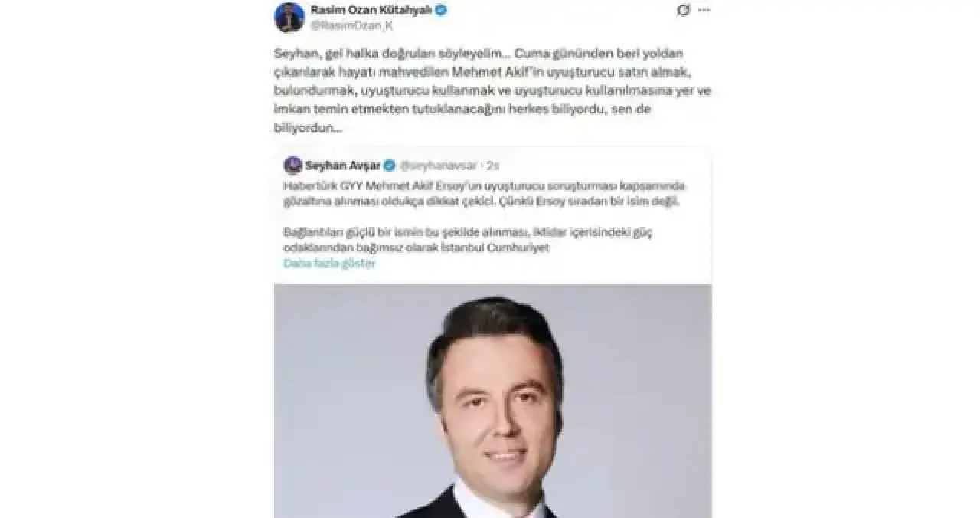Click Rasim Ozan Kütahyalı's profile avatar
980x518 pixels.
tap(289, 17)
